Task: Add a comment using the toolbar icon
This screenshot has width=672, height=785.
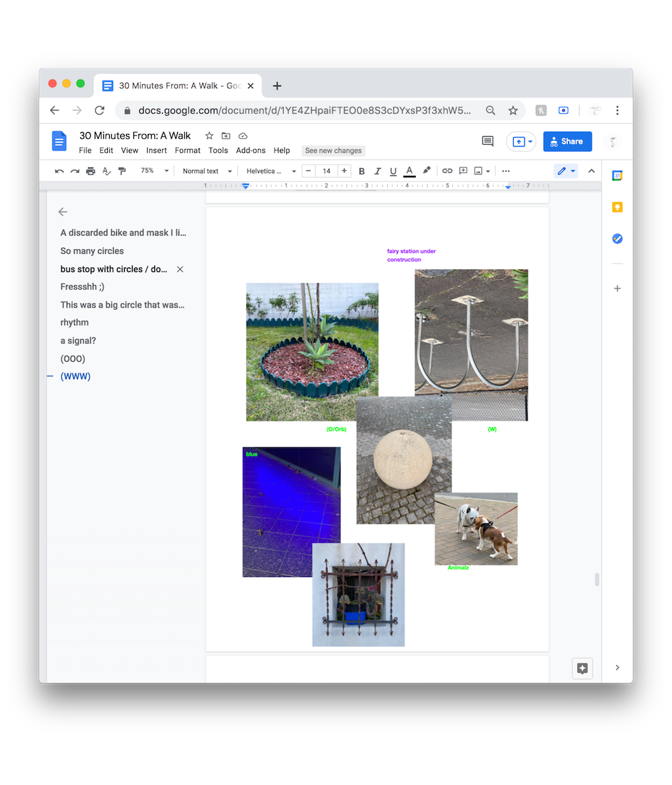Action: click(463, 171)
